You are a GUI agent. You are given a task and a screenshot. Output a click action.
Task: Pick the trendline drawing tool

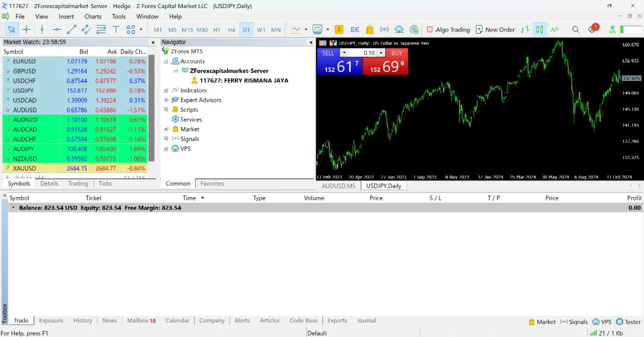71,30
